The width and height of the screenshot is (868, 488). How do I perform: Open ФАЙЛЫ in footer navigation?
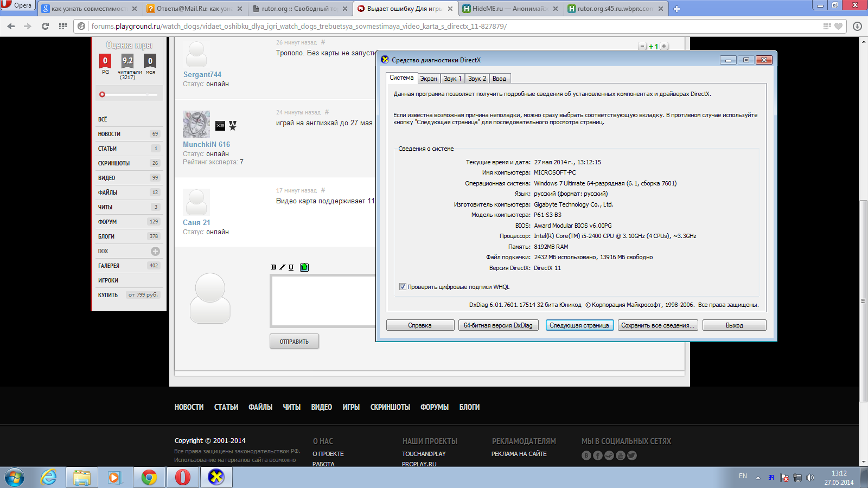(x=260, y=407)
